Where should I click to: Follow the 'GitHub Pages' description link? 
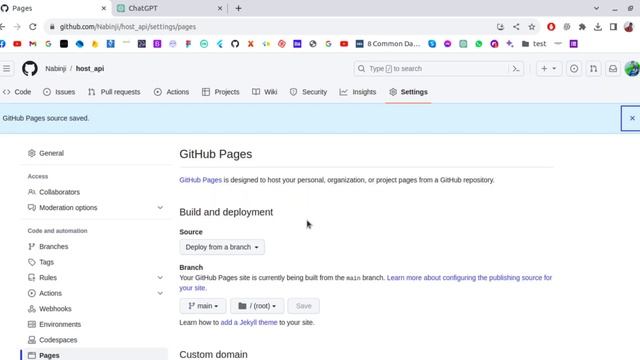point(200,180)
